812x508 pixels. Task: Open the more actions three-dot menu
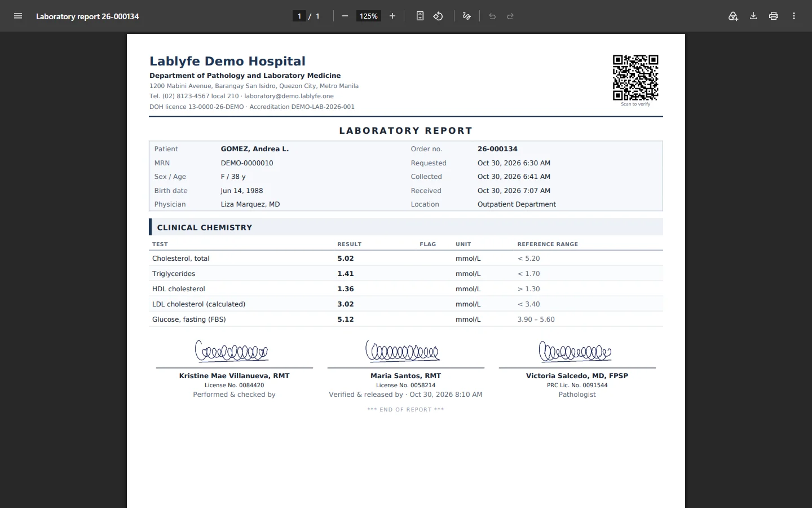point(794,16)
